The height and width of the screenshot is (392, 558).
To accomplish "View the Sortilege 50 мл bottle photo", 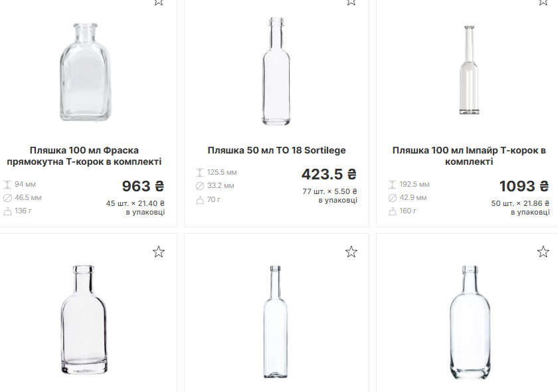I will [x=276, y=72].
